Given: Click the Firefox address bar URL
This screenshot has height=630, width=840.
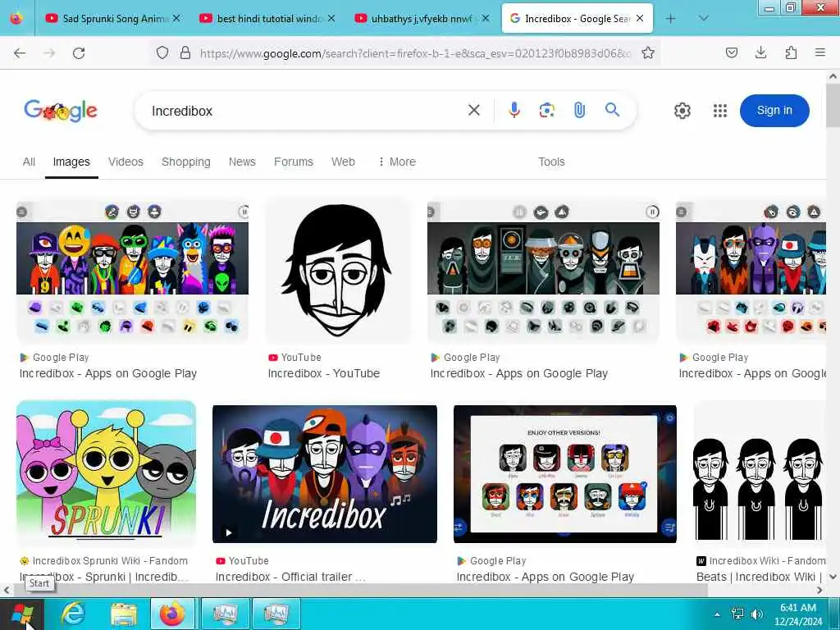Looking at the screenshot, I should [x=415, y=53].
